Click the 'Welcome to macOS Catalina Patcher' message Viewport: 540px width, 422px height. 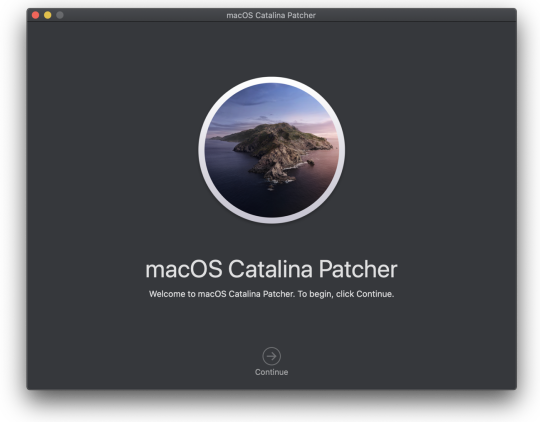[x=271, y=294]
